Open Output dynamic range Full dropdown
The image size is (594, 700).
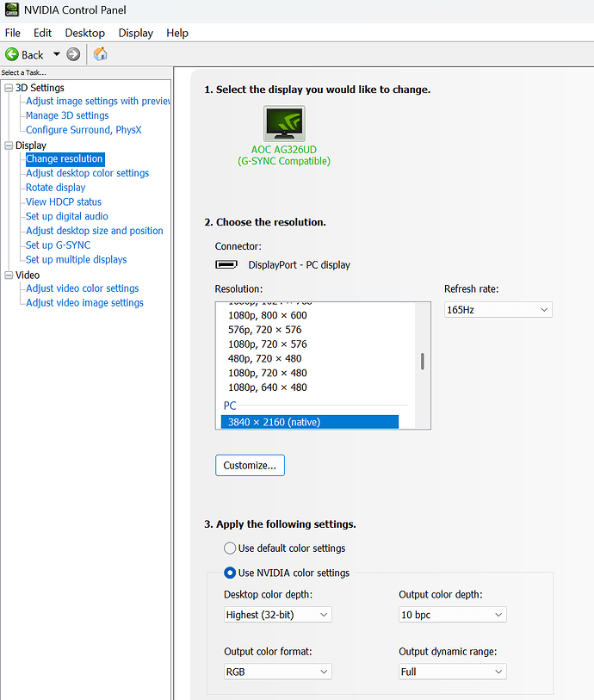453,672
